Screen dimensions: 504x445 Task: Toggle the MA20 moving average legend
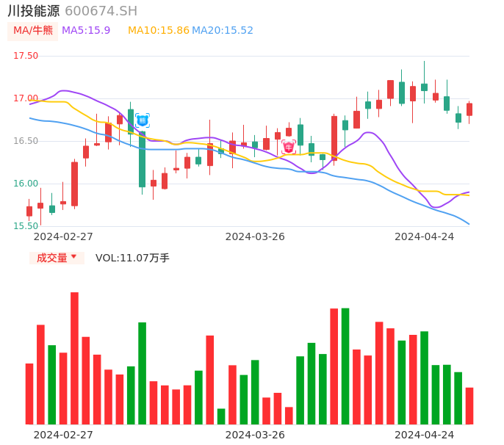[223, 31]
